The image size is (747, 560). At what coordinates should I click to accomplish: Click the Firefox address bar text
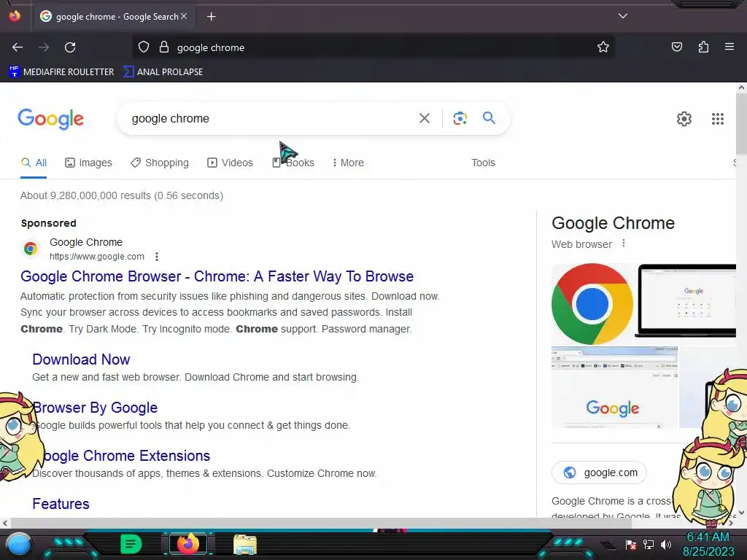[x=211, y=47]
